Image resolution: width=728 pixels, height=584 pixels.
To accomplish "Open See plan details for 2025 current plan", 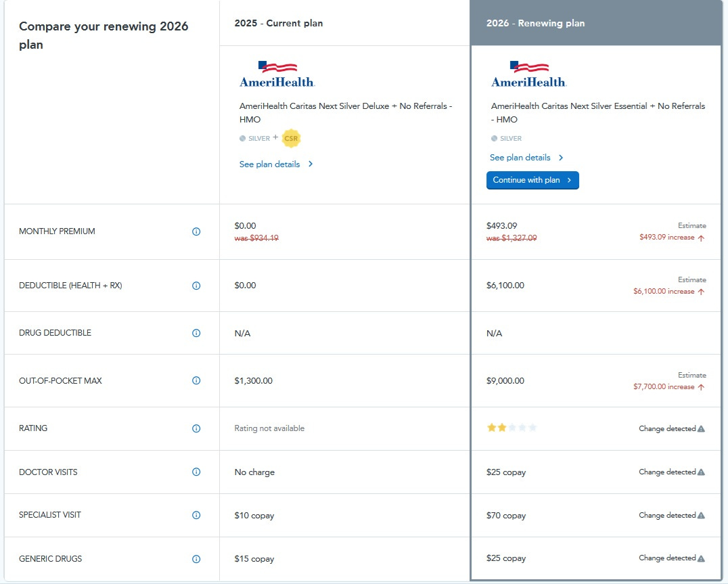I will tap(276, 164).
